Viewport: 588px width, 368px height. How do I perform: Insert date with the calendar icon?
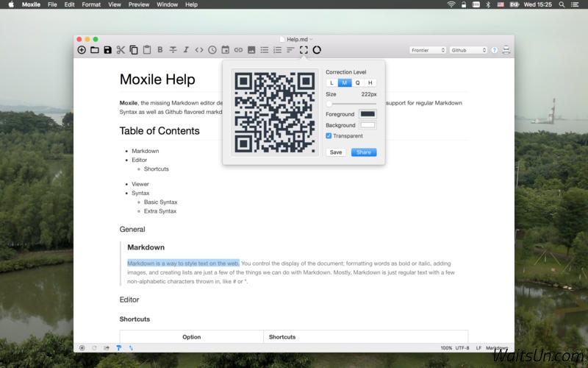(226, 49)
